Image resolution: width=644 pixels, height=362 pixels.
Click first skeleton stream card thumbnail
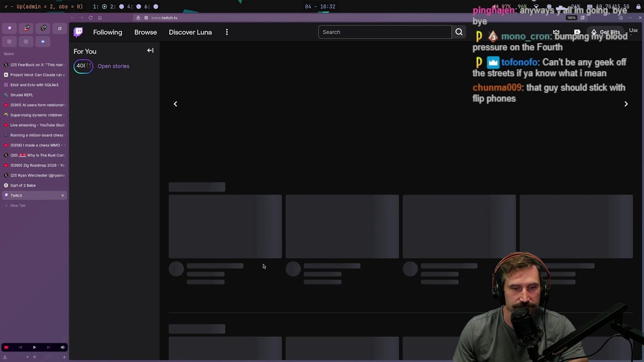225,227
